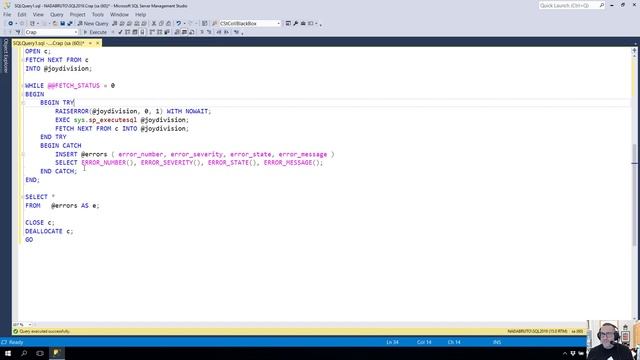This screenshot has width=640, height=360.
Task: Click the Decrease Indent icon
Action: pos(219,32)
